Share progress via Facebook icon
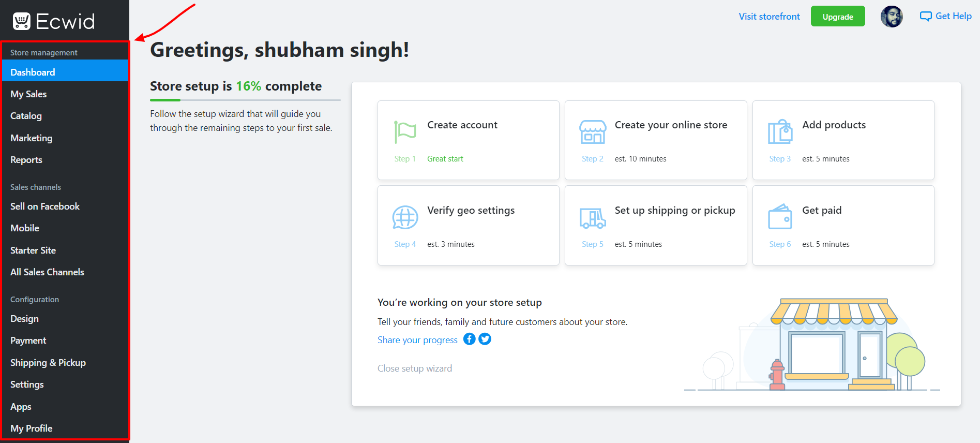This screenshot has width=980, height=443. [469, 339]
